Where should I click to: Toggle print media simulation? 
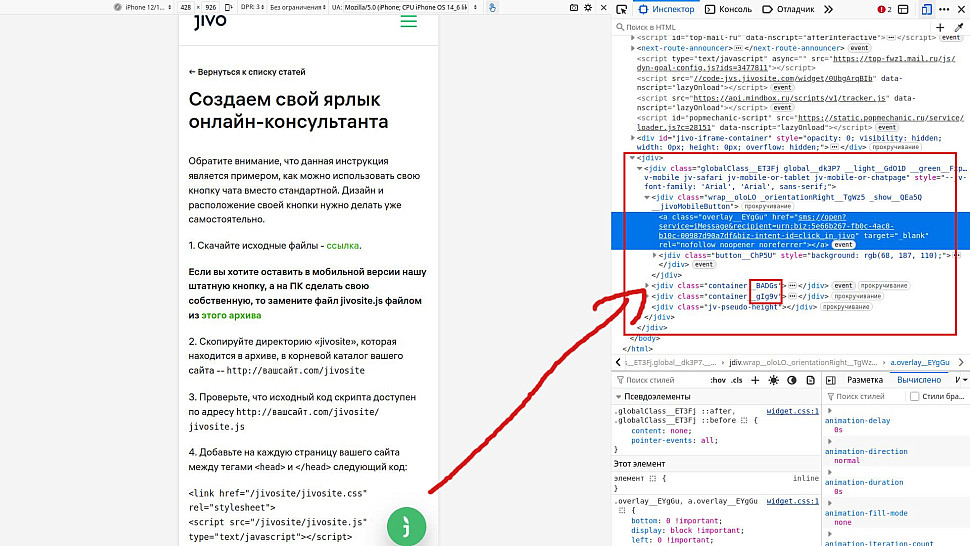[x=810, y=380]
